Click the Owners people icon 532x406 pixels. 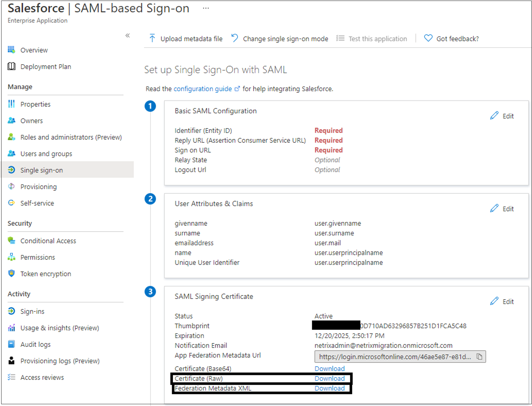coord(11,120)
